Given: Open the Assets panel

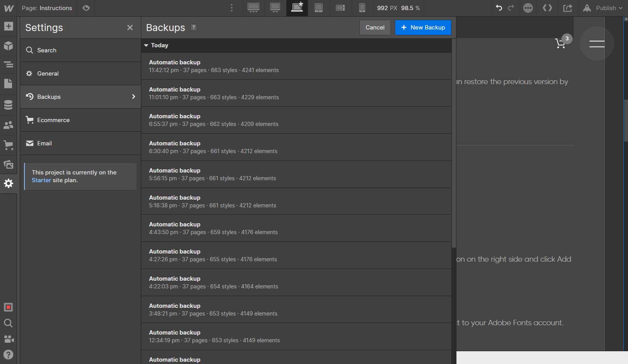Looking at the screenshot, I should (8, 164).
